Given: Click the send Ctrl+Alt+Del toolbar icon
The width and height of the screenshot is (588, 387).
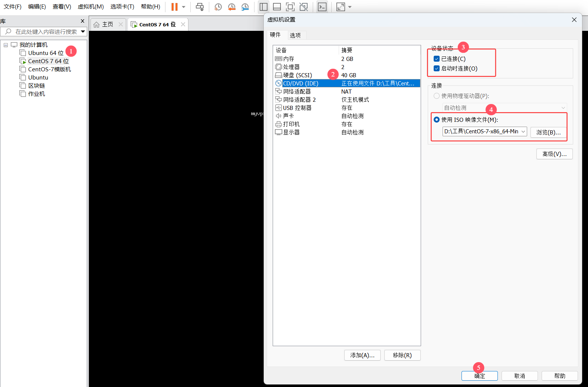Looking at the screenshot, I should coord(200,7).
